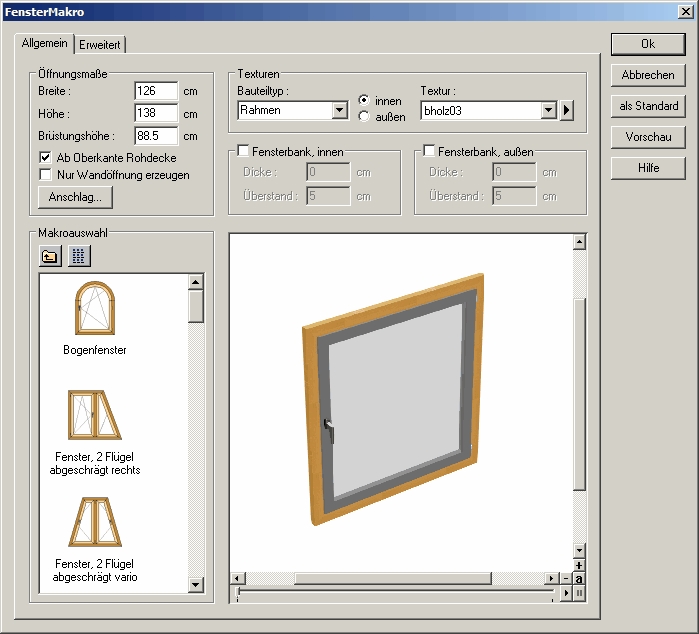The height and width of the screenshot is (634, 699).
Task: Enable Nur Wandöffnung erzeugen checkbox
Action: [x=45, y=175]
